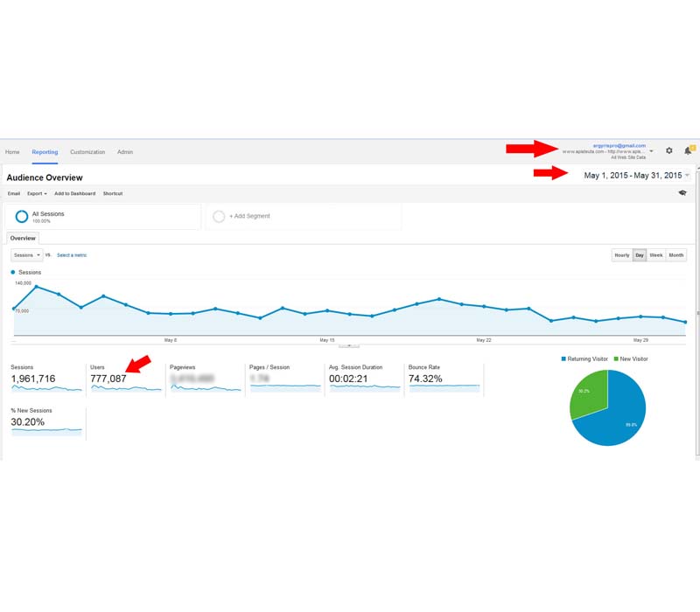Click the Users sparkline chart
700x612 pixels.
pos(126,389)
